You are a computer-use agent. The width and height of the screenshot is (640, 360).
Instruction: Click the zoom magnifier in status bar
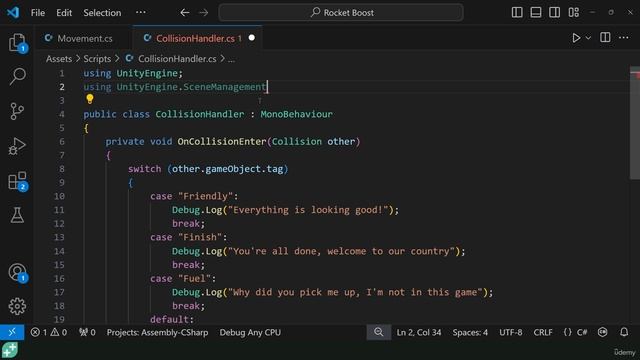click(379, 332)
